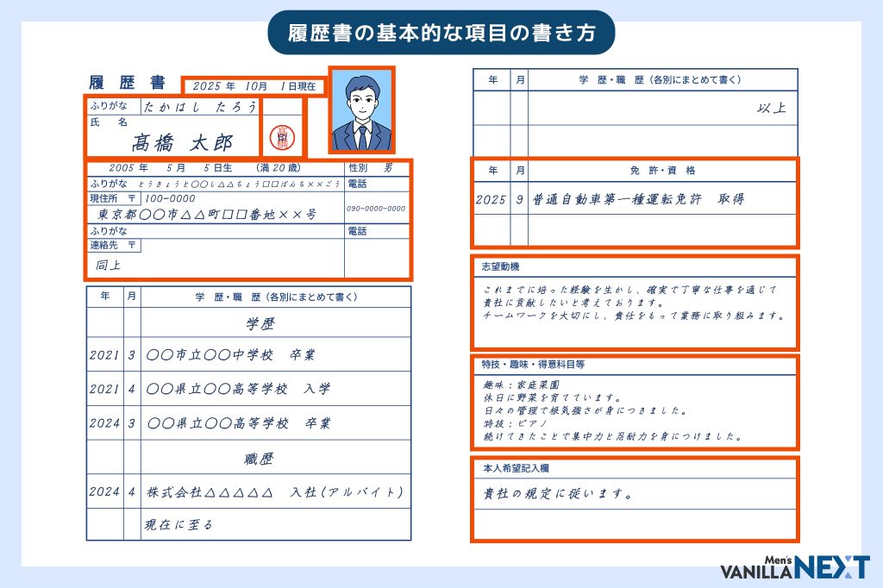Click the 貴社の規定に従います text

[559, 495]
